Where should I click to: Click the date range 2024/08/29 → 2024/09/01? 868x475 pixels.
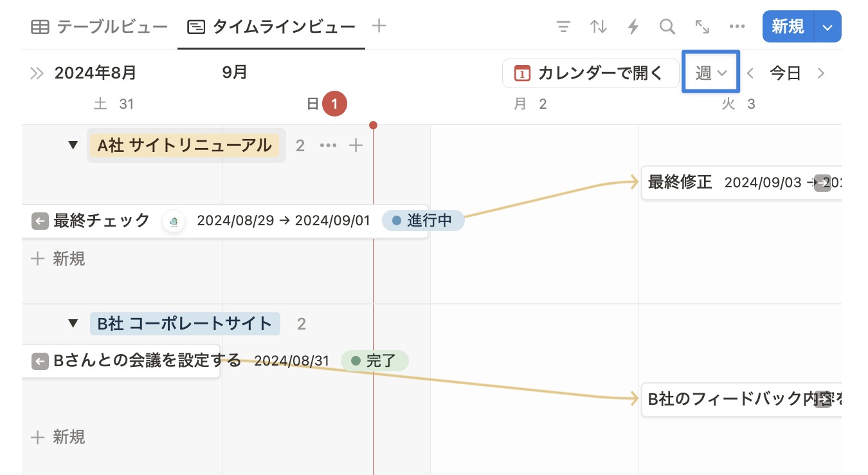tap(284, 221)
